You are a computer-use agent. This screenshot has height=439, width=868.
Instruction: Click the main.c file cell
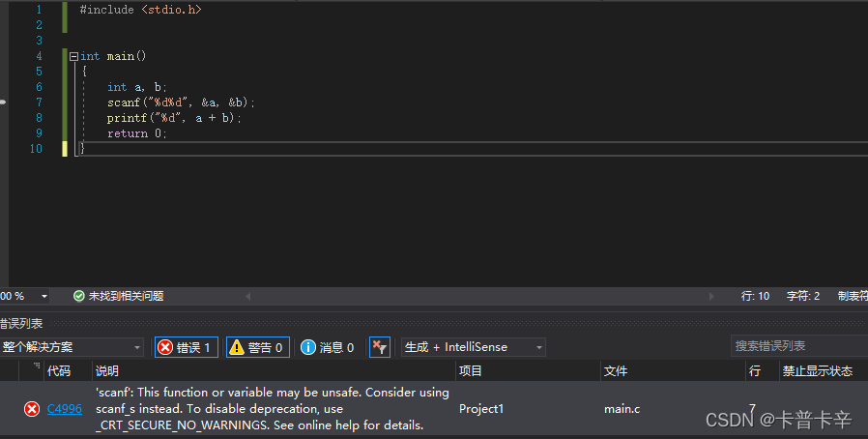point(622,409)
